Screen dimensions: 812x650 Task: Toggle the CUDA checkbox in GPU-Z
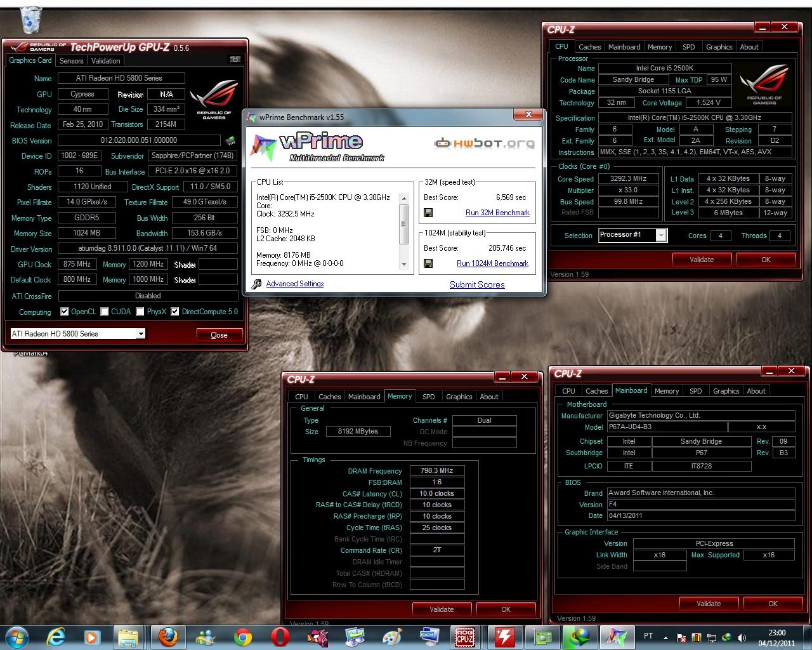(x=104, y=312)
